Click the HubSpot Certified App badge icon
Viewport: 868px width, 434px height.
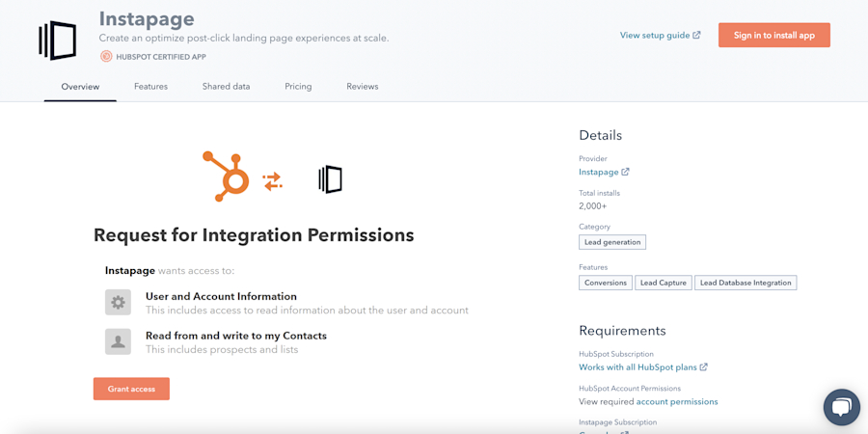pos(106,57)
